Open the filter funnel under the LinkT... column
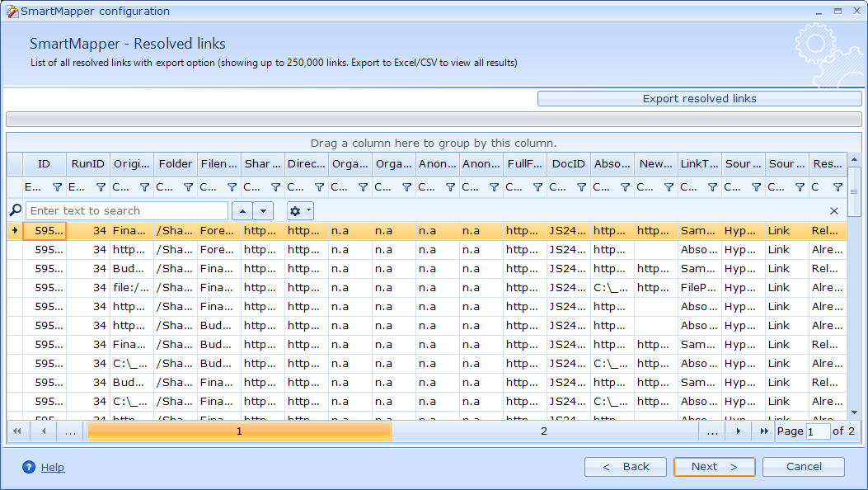Viewport: 868px width, 490px height. pos(712,187)
